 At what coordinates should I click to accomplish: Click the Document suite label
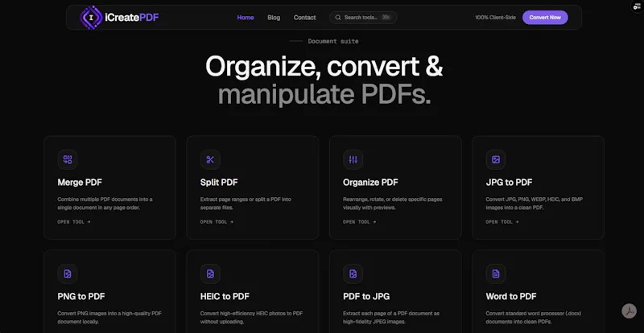333,41
